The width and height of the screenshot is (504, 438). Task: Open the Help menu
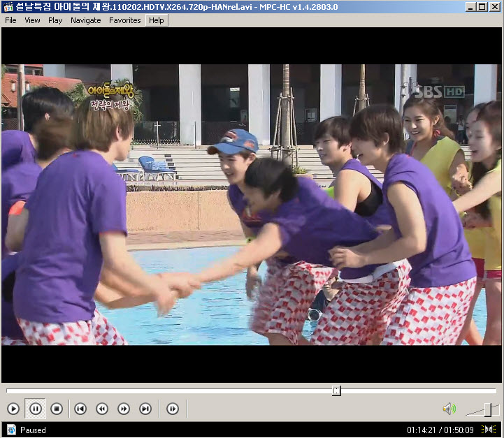(157, 20)
